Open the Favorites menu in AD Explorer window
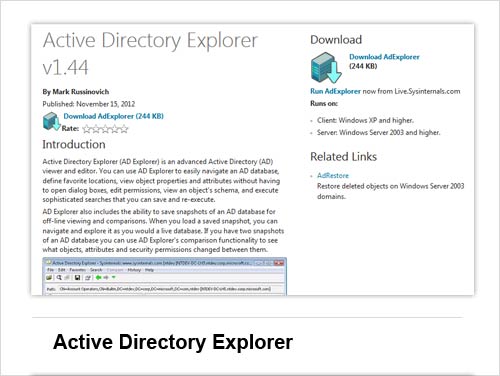Viewport: 500px width, 376px height. 78,270
